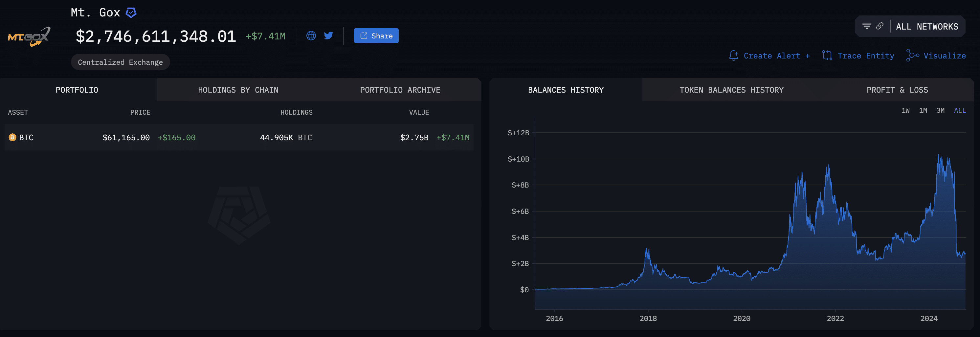The height and width of the screenshot is (337, 980).
Task: Click the +$7.41M next to total balance
Action: [265, 36]
